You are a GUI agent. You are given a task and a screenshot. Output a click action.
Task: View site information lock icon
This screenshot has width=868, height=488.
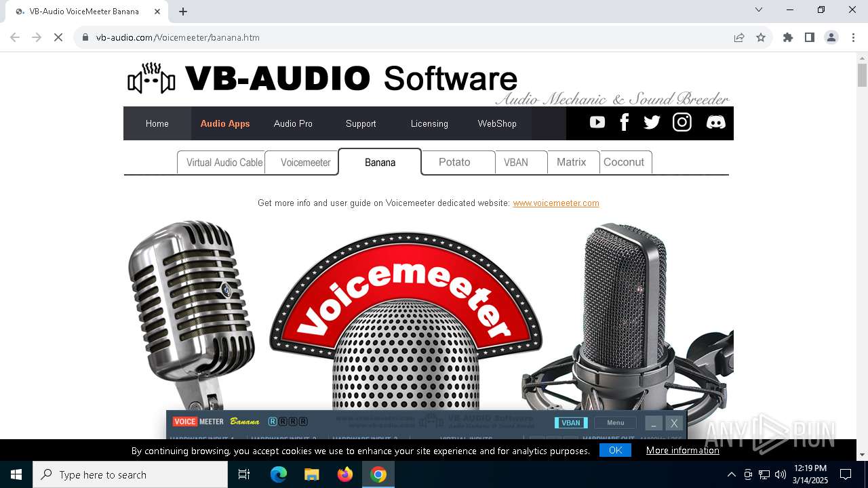click(85, 37)
